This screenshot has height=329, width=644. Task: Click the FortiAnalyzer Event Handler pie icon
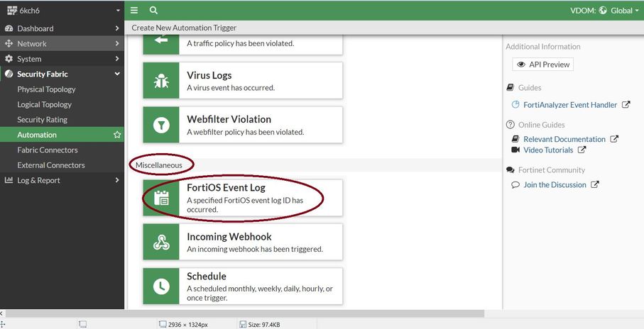click(515, 105)
